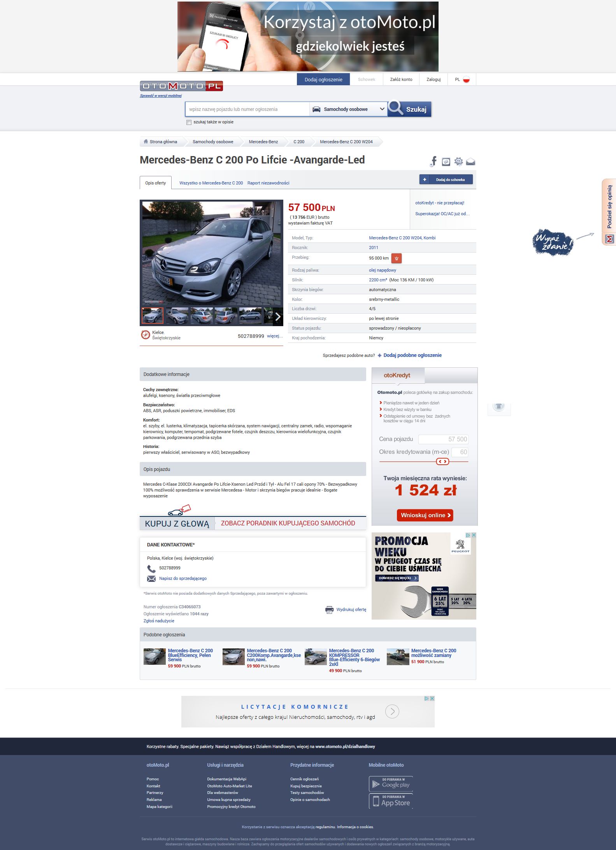This screenshot has width=616, height=850.
Task: Click the vehicle search text field
Action: pos(247,109)
